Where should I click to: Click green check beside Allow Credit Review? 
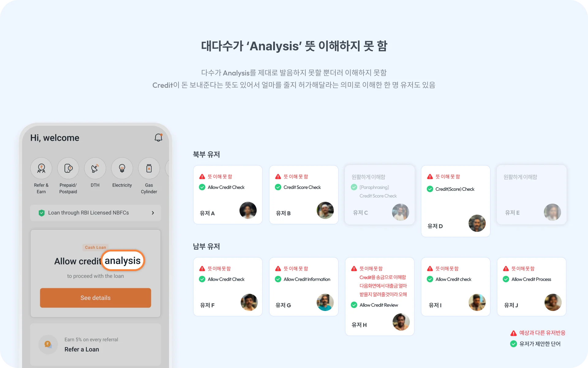[x=354, y=305]
